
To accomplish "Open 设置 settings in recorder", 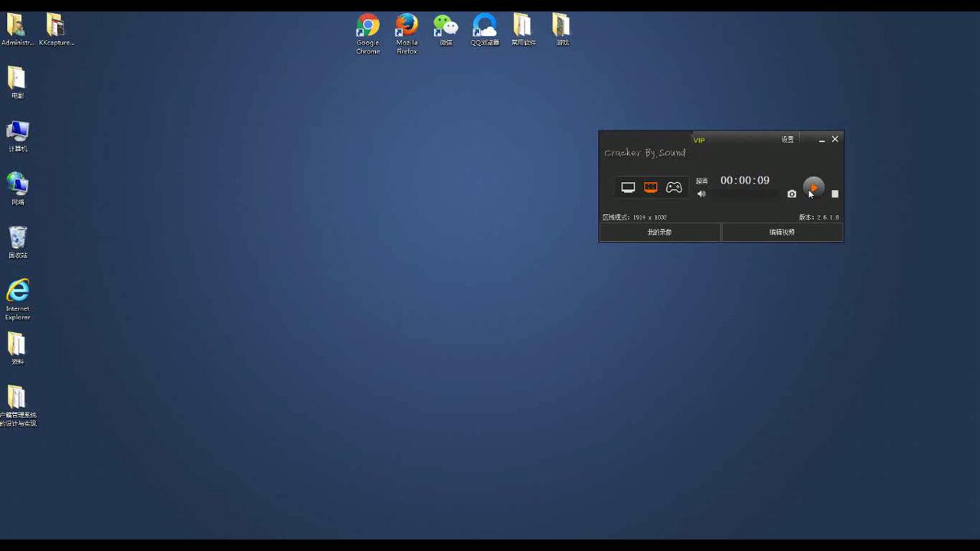I will [x=787, y=140].
